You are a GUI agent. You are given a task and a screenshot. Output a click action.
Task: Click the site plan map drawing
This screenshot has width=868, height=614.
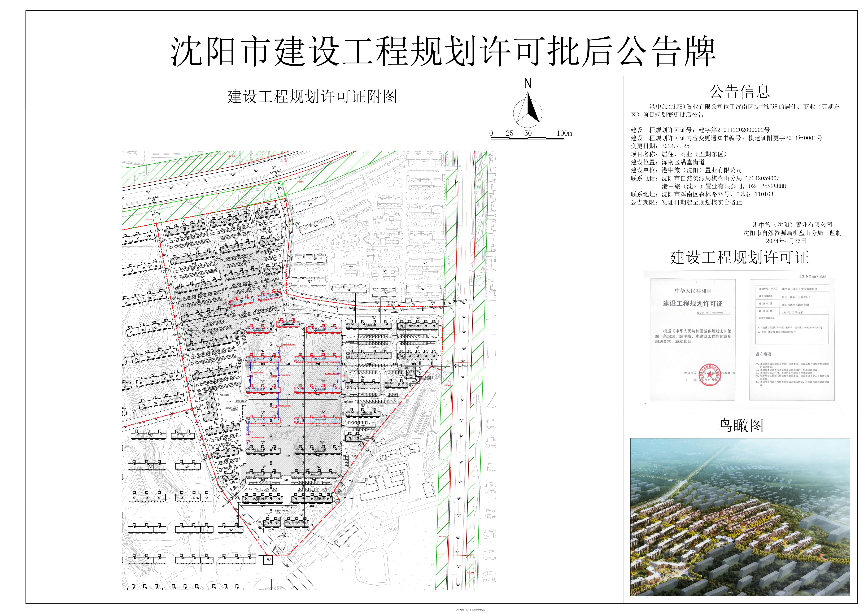pos(309,370)
